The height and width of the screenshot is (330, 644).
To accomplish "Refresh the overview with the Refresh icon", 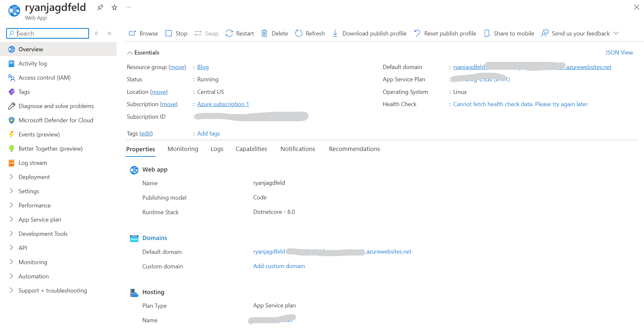I will click(x=299, y=33).
